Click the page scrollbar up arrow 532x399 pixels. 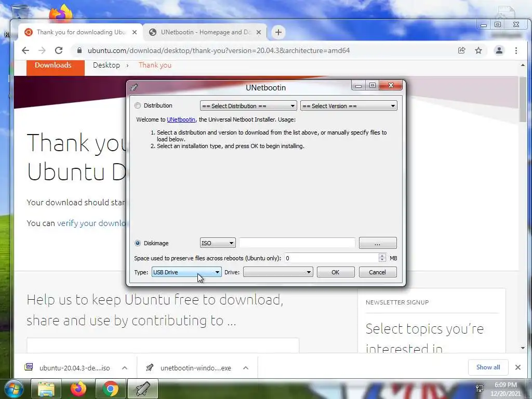523,65
